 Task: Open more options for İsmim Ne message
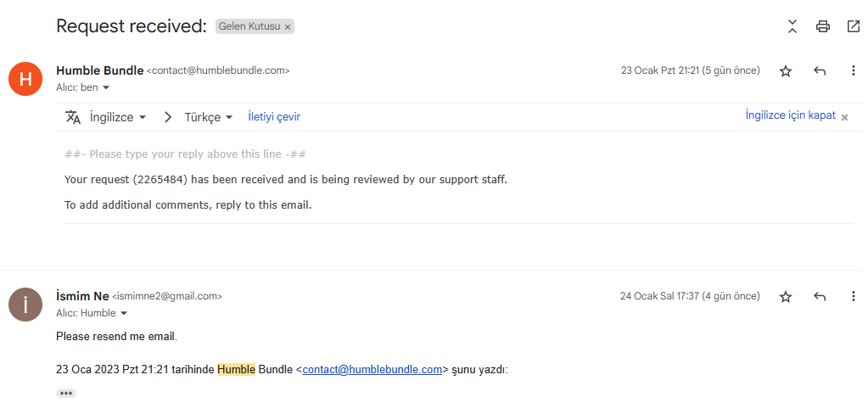(853, 297)
